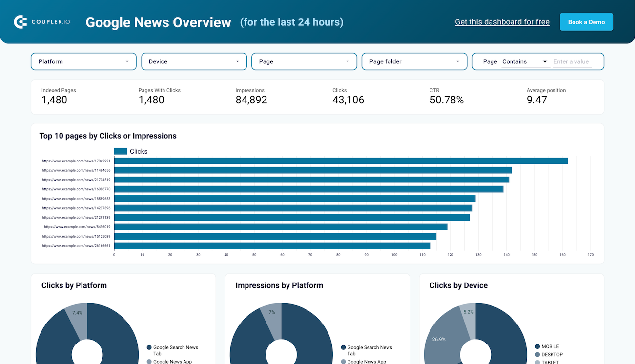Viewport: 635px width, 364px height.
Task: Click the URL label news/17042921
Action: click(76, 161)
